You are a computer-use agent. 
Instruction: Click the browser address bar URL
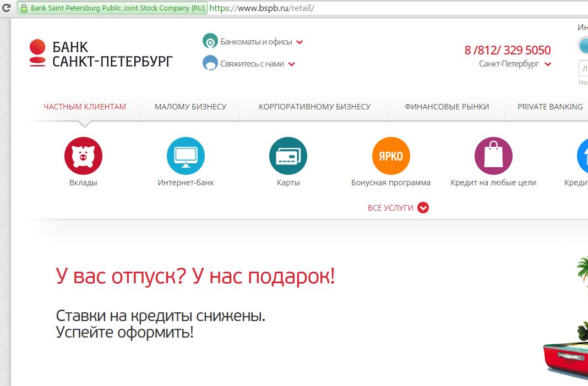click(262, 8)
